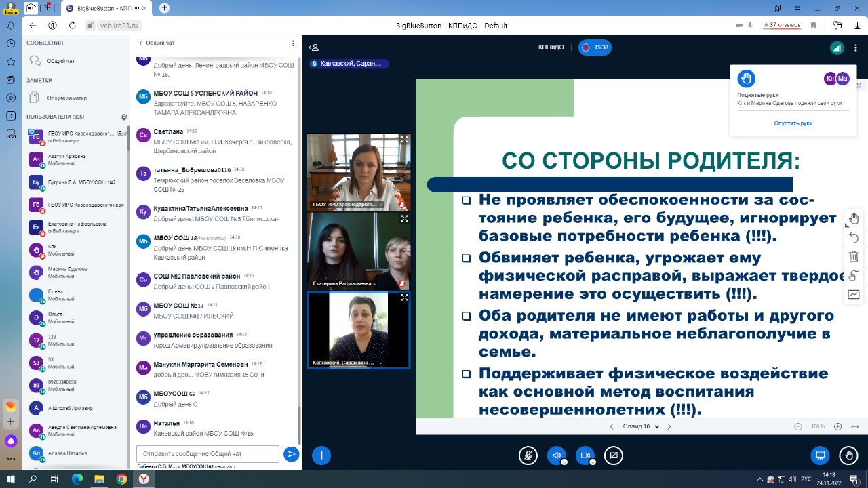Click the Опустить руки button
Viewport: 868px width, 488px height.
tap(793, 123)
